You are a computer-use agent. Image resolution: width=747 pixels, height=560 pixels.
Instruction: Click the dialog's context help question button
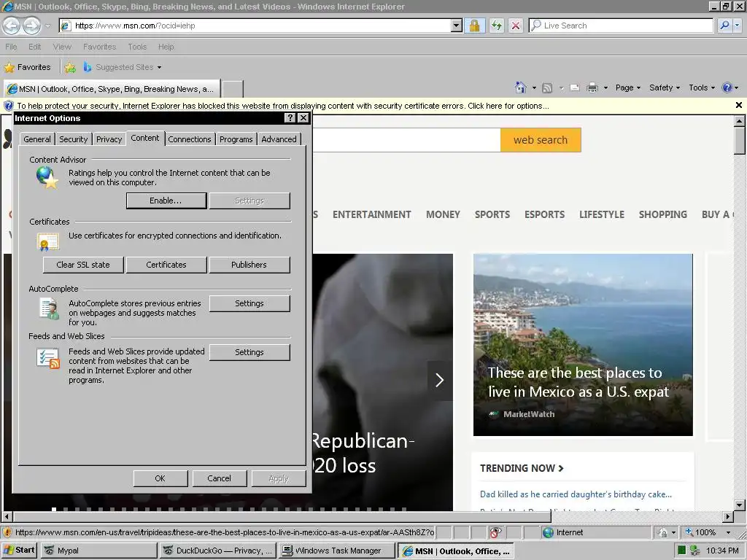pyautogui.click(x=290, y=118)
